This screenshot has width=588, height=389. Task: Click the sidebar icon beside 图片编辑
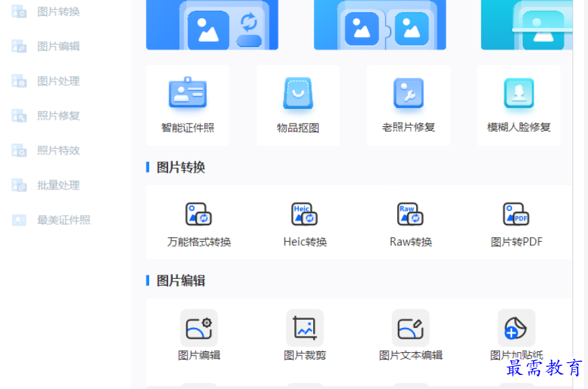19,46
